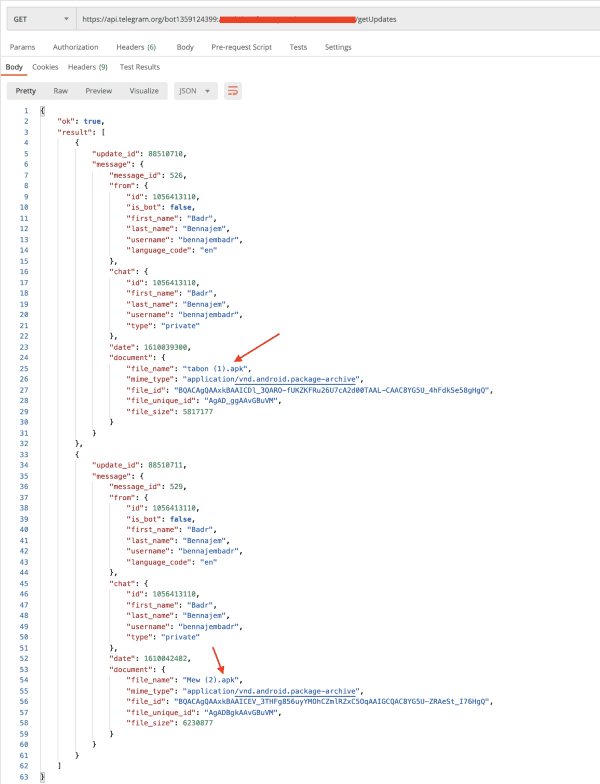Click "type": "private" on line 50

(162, 637)
